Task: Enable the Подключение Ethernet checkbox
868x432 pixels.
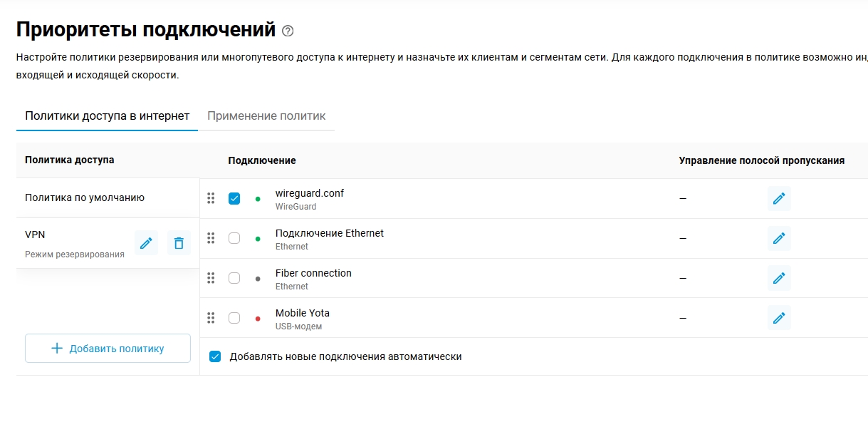Action: coord(234,238)
